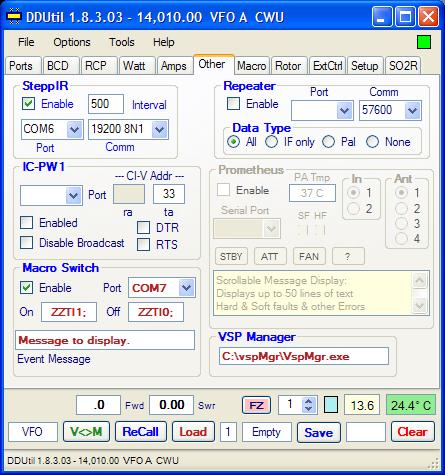The height and width of the screenshot is (475, 445).
Task: Click the pink FZ button
Action: coord(256,405)
